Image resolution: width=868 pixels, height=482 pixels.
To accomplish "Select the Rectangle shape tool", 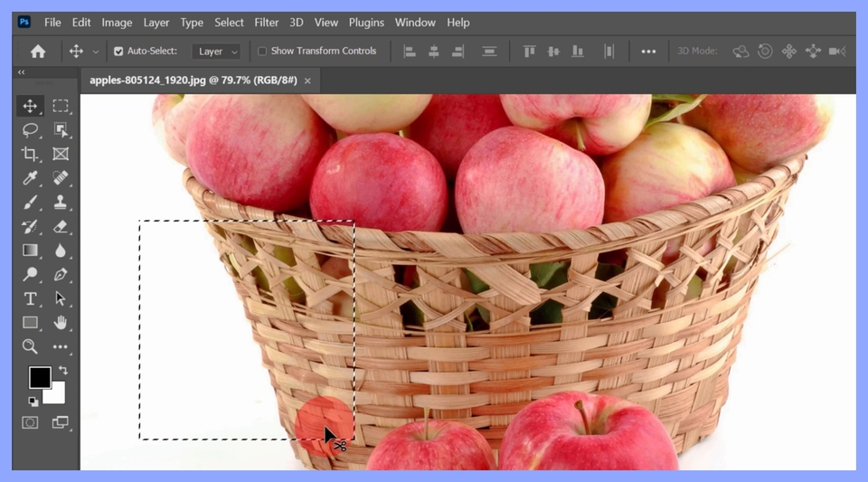I will click(x=30, y=323).
